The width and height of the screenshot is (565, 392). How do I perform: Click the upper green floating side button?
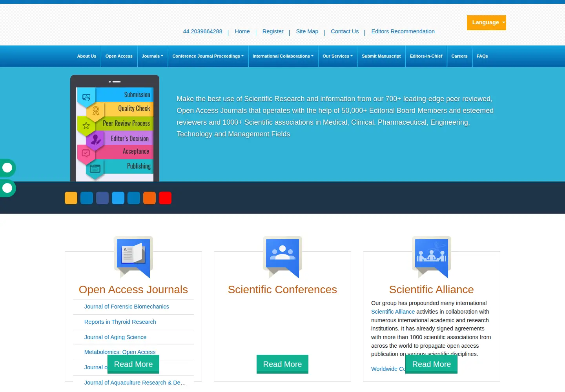(x=7, y=168)
